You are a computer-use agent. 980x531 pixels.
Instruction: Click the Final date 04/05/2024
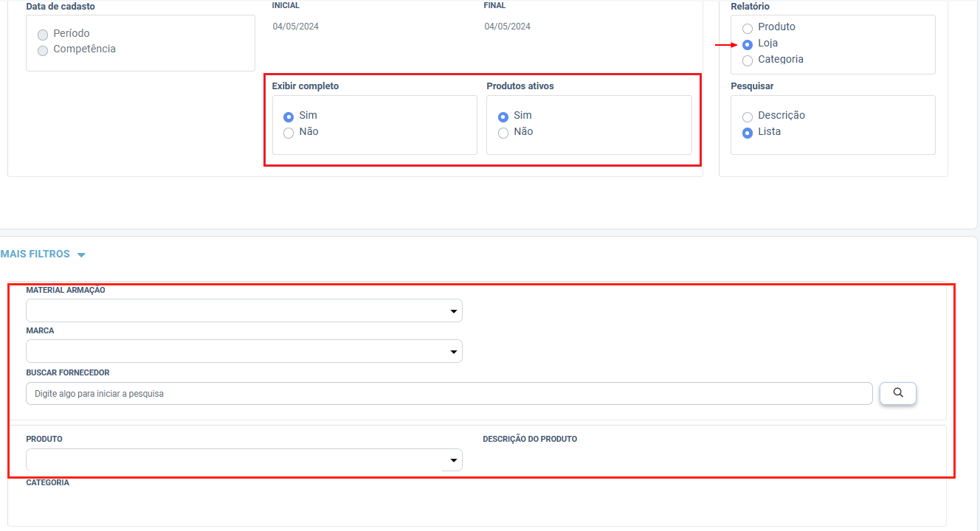point(508,27)
